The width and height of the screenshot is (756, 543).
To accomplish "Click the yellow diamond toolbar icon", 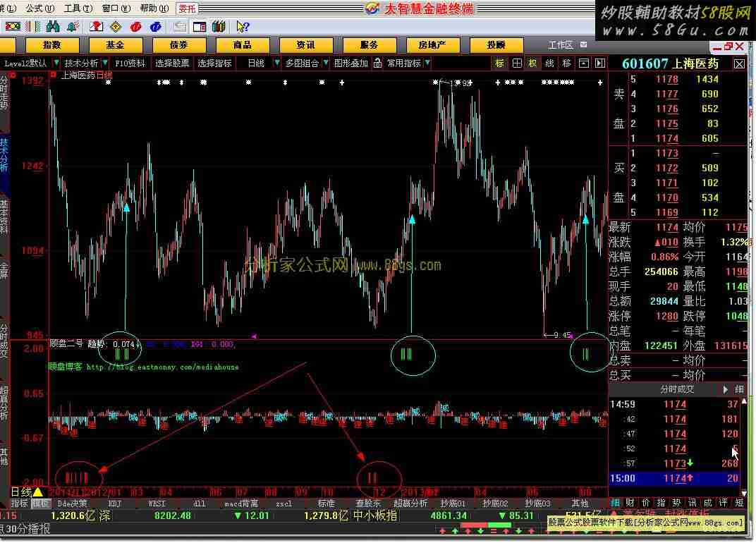I will [116, 27].
